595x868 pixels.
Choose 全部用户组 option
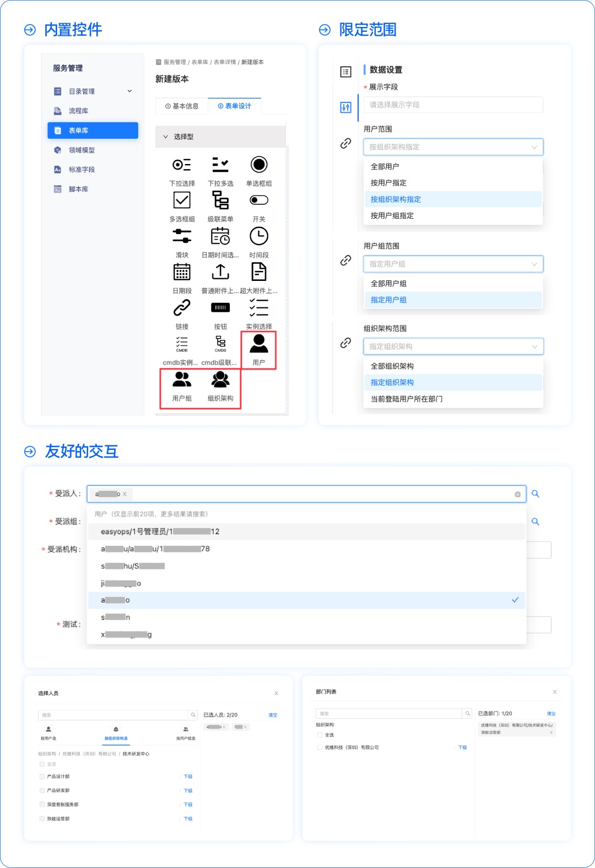[453, 284]
